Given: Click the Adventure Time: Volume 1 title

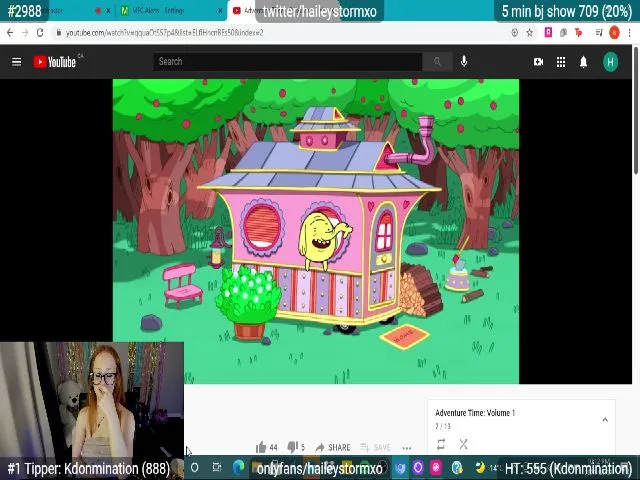Looking at the screenshot, I should pyautogui.click(x=475, y=413).
